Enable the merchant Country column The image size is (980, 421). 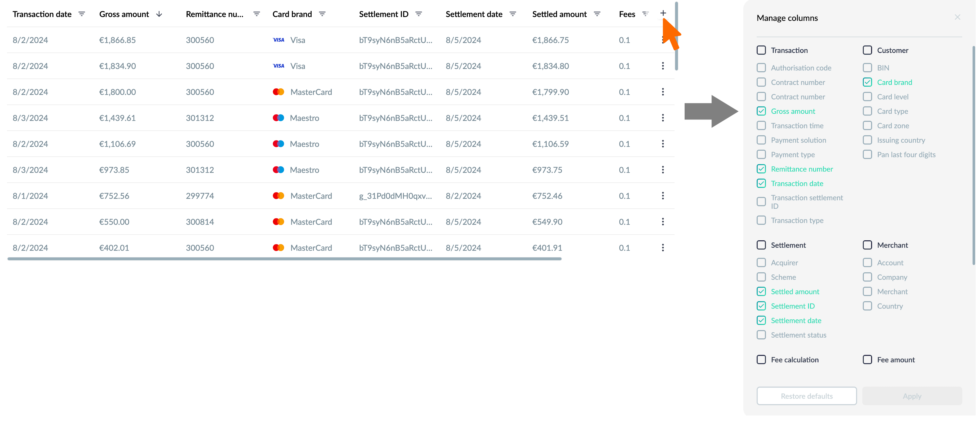(867, 306)
